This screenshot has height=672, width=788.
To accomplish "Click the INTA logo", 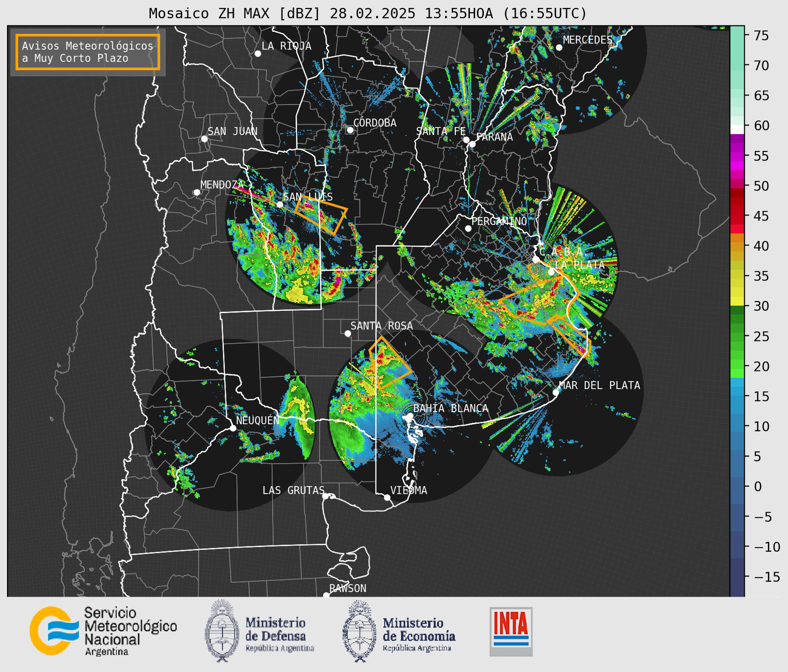I will pyautogui.click(x=511, y=631).
